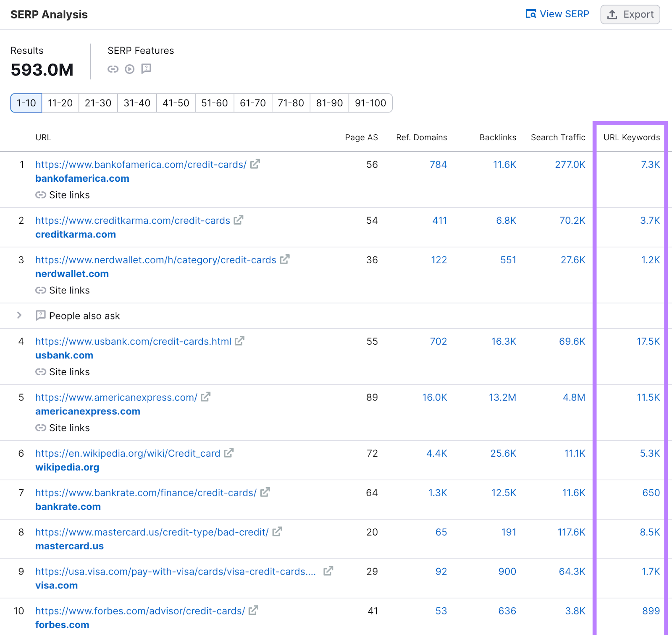Expand the People also ask row
672x635 pixels.
(x=19, y=315)
